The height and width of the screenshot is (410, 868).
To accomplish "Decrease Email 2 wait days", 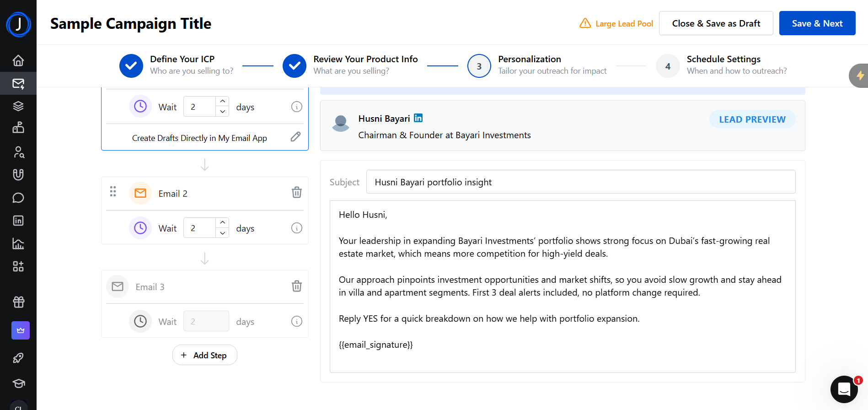I will (222, 233).
